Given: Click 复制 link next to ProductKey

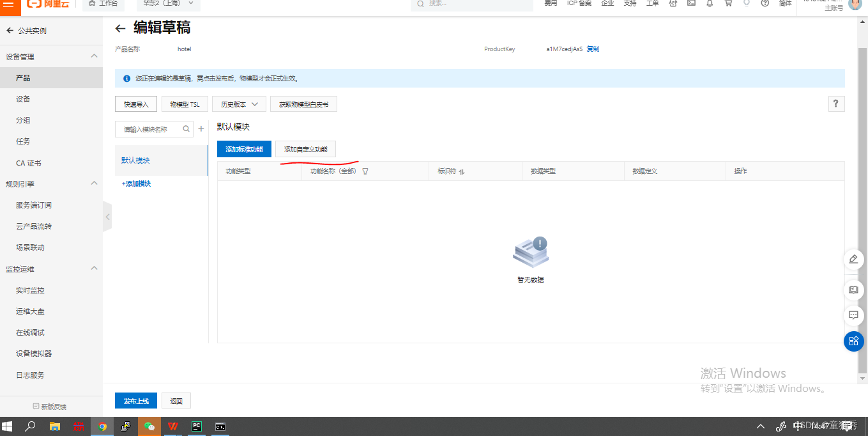Looking at the screenshot, I should (x=593, y=49).
